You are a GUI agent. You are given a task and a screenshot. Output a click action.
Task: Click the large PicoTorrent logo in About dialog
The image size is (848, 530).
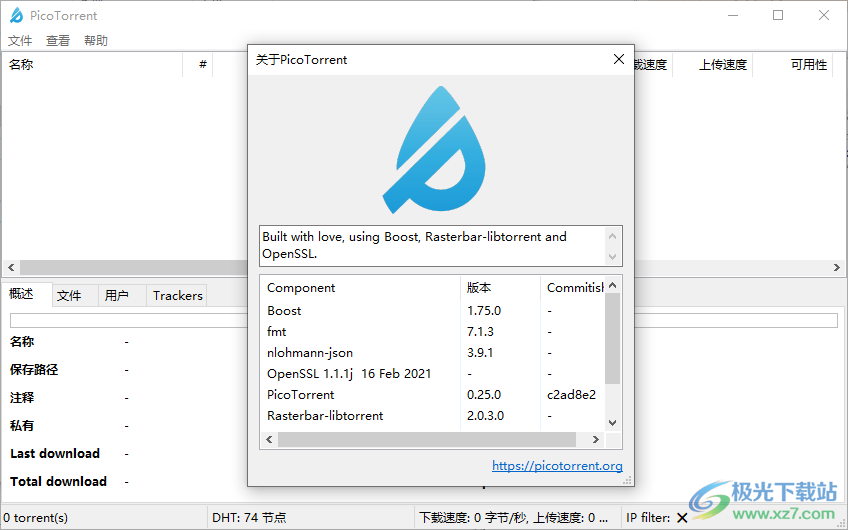pyautogui.click(x=434, y=150)
